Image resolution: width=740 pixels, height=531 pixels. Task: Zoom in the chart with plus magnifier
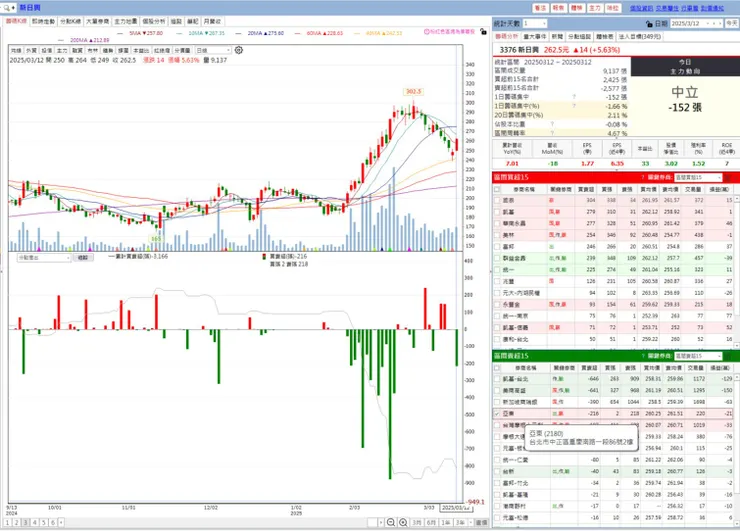click(403, 522)
